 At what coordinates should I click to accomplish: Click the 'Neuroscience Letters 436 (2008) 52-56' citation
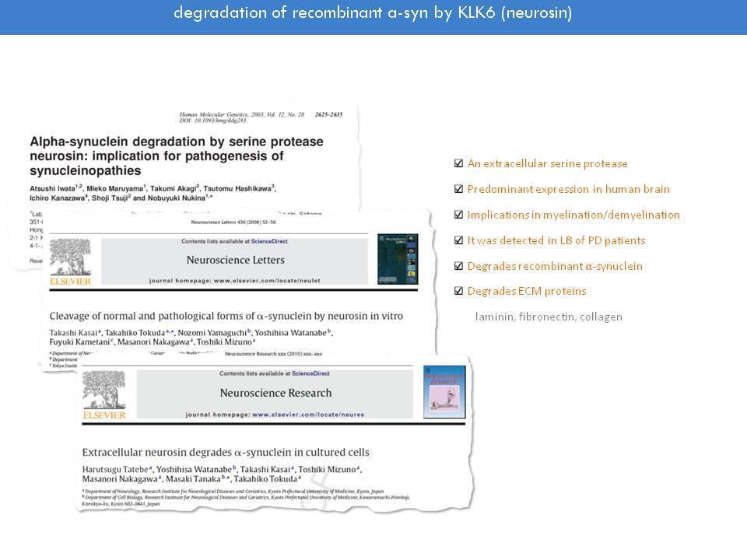[x=233, y=222]
